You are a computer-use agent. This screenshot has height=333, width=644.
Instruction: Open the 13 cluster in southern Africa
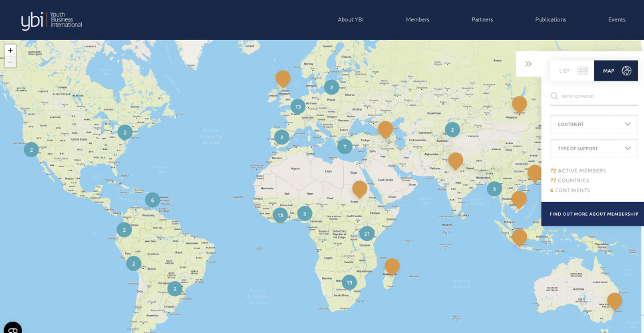[349, 282]
